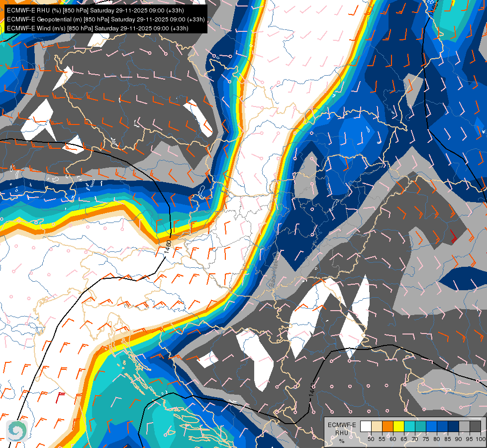Select the 80–85 medium blue legend swatch
This screenshot has height=448, width=487.
click(x=442, y=426)
